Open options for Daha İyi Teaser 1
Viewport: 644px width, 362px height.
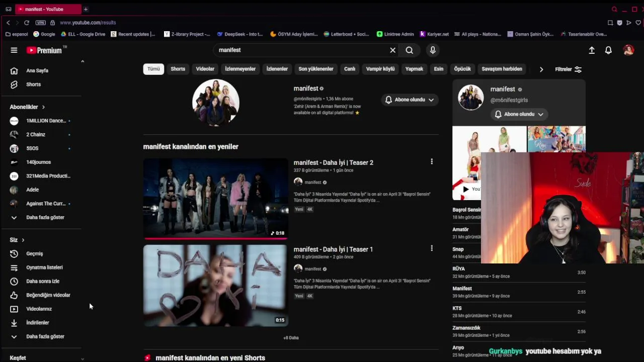click(431, 248)
